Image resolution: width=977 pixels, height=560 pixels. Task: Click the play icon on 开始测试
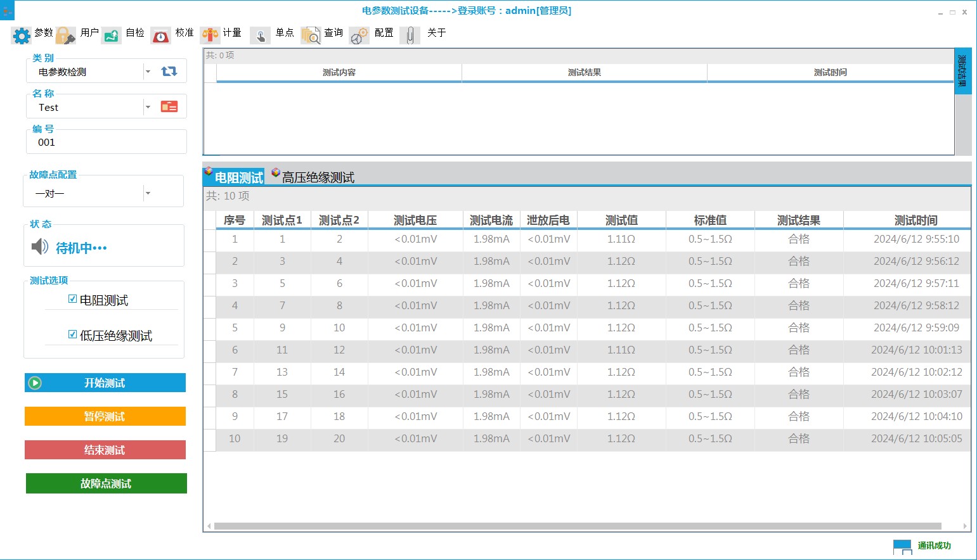click(35, 383)
